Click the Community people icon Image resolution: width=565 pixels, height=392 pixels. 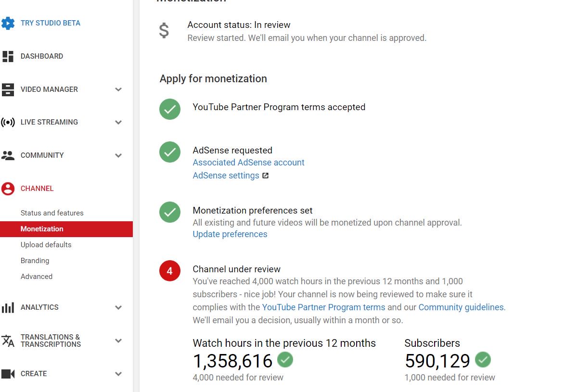pos(8,155)
